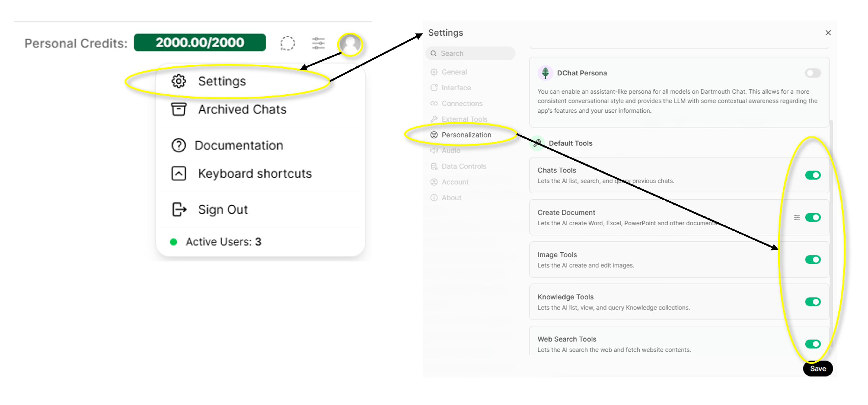The width and height of the screenshot is (868, 405).
Task: Disable the Knowledge Tools toggle
Action: pyautogui.click(x=813, y=301)
